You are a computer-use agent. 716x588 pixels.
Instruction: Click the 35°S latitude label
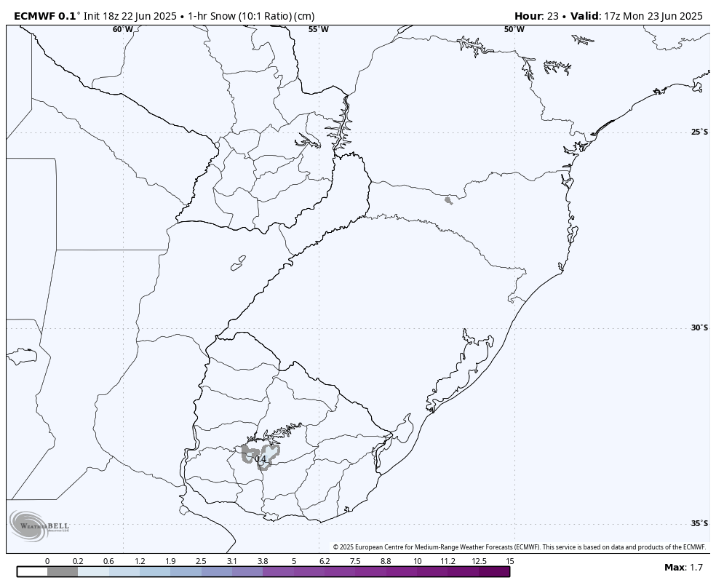tap(699, 523)
